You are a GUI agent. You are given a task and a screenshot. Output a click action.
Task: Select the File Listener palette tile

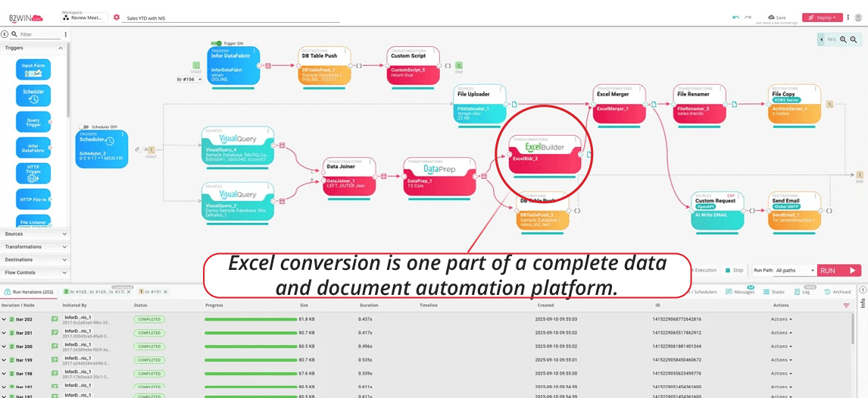[x=33, y=221]
